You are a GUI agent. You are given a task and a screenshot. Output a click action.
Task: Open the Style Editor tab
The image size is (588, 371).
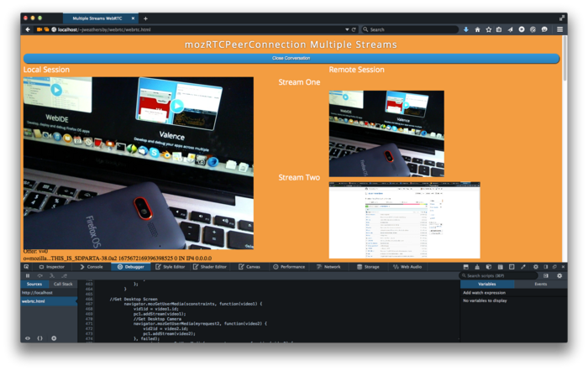pyautogui.click(x=171, y=267)
